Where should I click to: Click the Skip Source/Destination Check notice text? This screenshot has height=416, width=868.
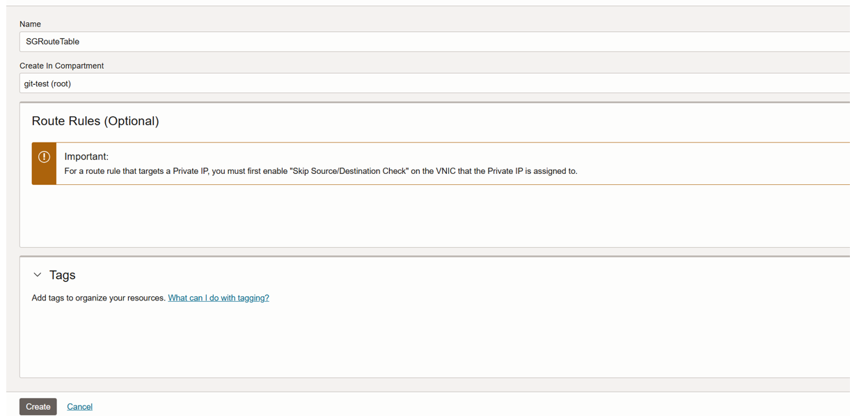[x=321, y=171]
